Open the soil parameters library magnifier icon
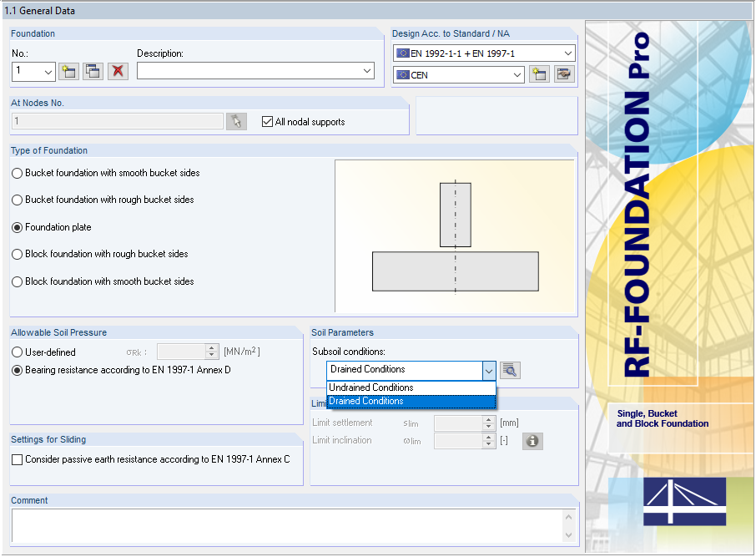The width and height of the screenshot is (756, 557). coord(510,370)
